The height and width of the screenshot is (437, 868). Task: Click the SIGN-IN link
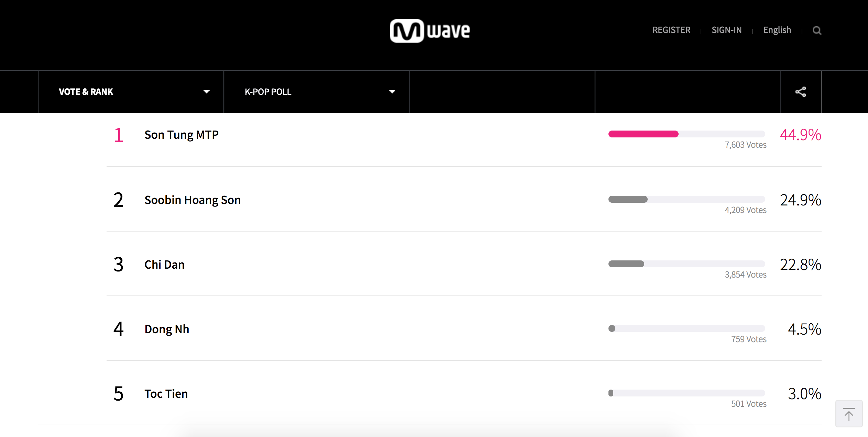(x=726, y=30)
